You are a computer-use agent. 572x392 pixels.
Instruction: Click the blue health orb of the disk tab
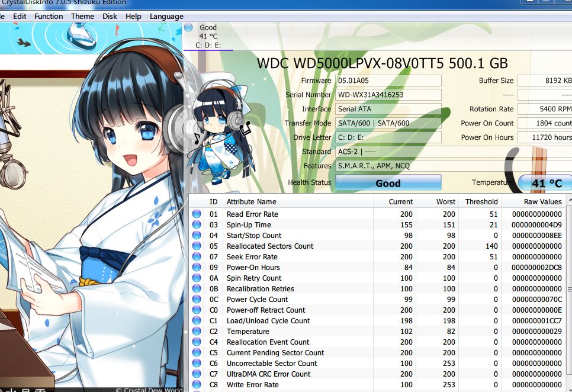(x=189, y=27)
